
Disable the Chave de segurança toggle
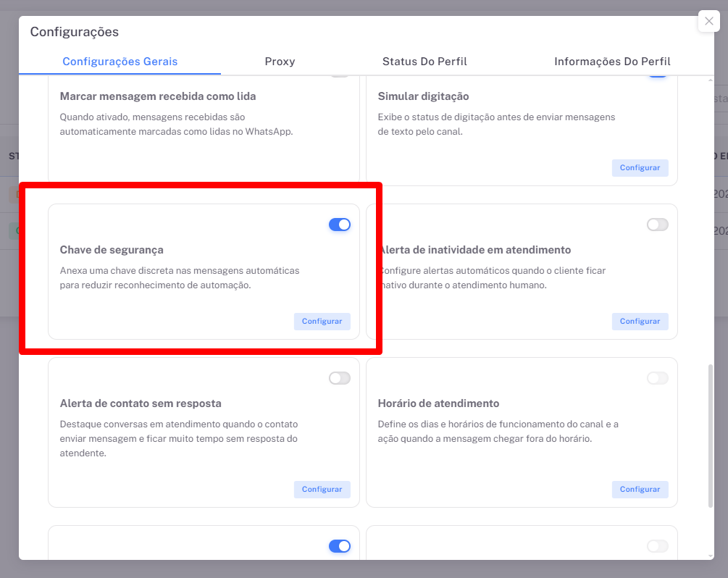340,225
